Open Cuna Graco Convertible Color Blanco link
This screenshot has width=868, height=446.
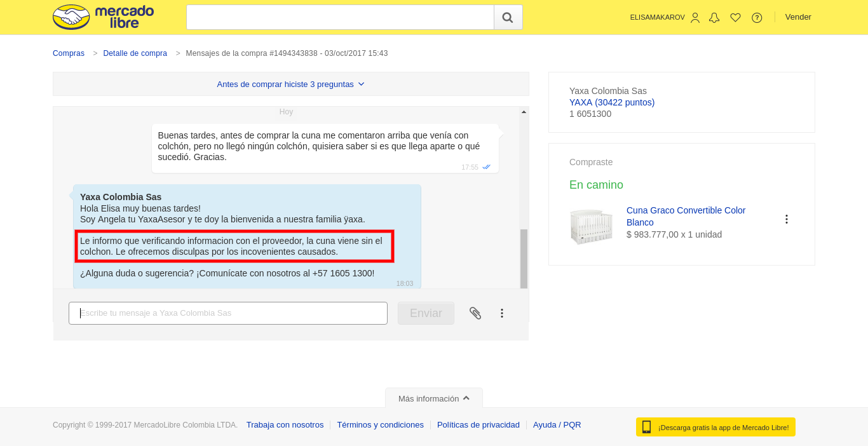coord(686,216)
